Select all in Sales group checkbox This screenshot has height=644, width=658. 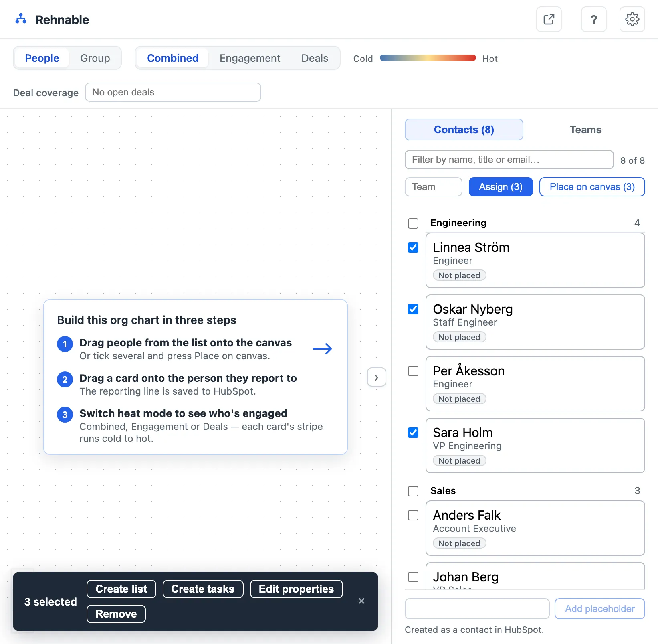click(413, 491)
